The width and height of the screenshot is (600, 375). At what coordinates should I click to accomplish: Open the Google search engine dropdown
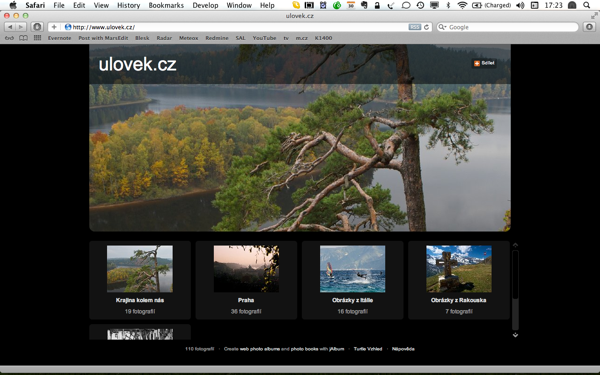click(x=442, y=27)
